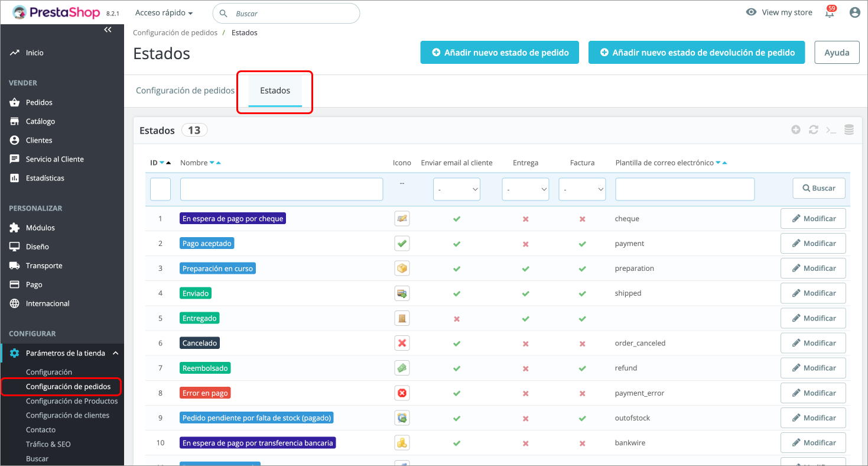Click Modificar for the Pago aceptado status
Screen dimensions: 868x466
coord(813,243)
